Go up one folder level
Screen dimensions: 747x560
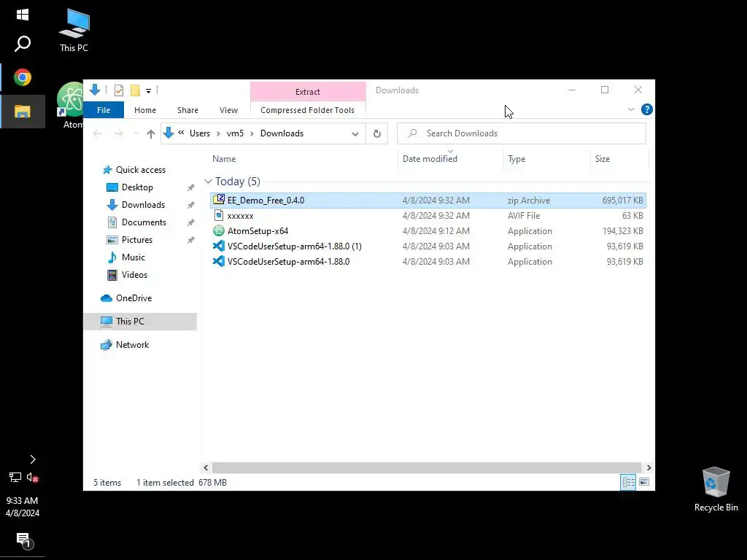pyautogui.click(x=150, y=134)
